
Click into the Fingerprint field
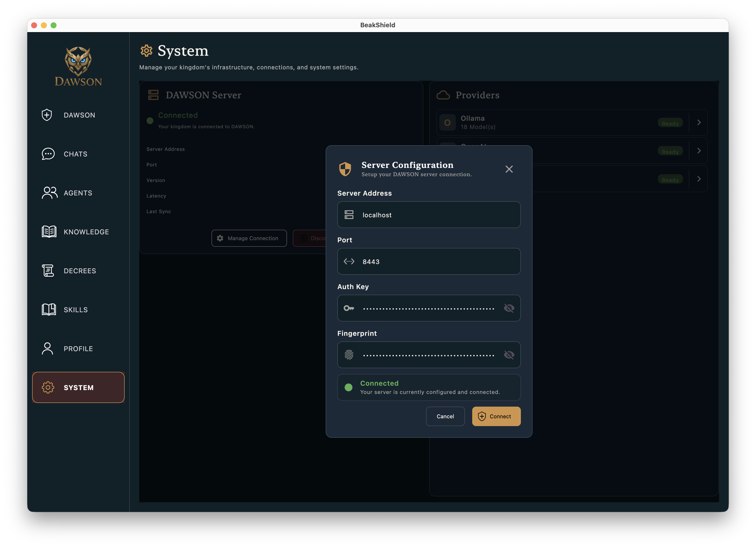pos(429,355)
